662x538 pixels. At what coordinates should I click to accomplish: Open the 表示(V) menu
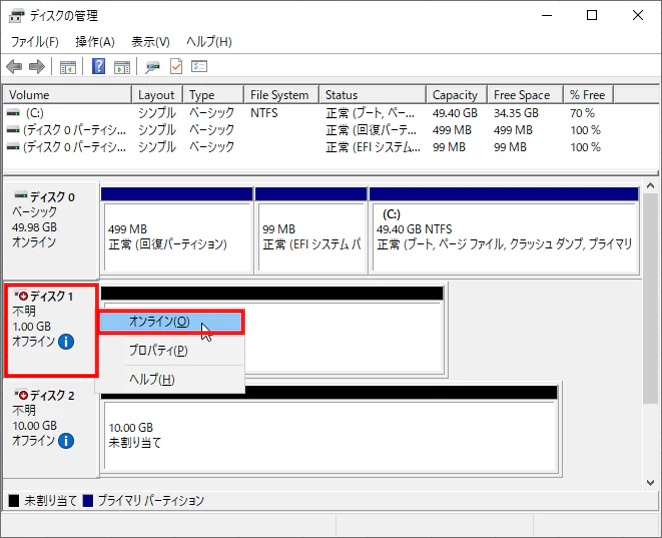point(150,42)
